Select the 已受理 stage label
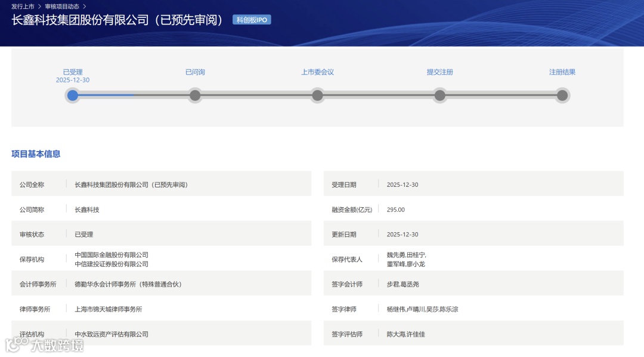The width and height of the screenshot is (644, 357). (73, 72)
